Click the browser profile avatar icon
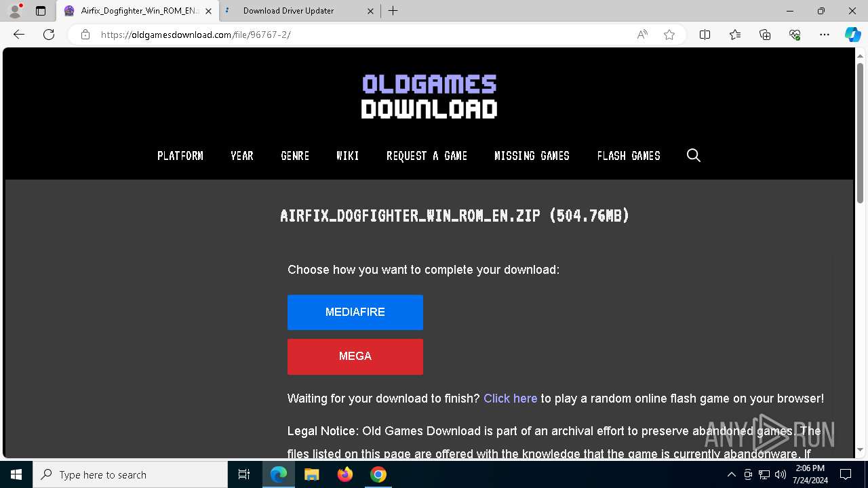 (x=15, y=11)
